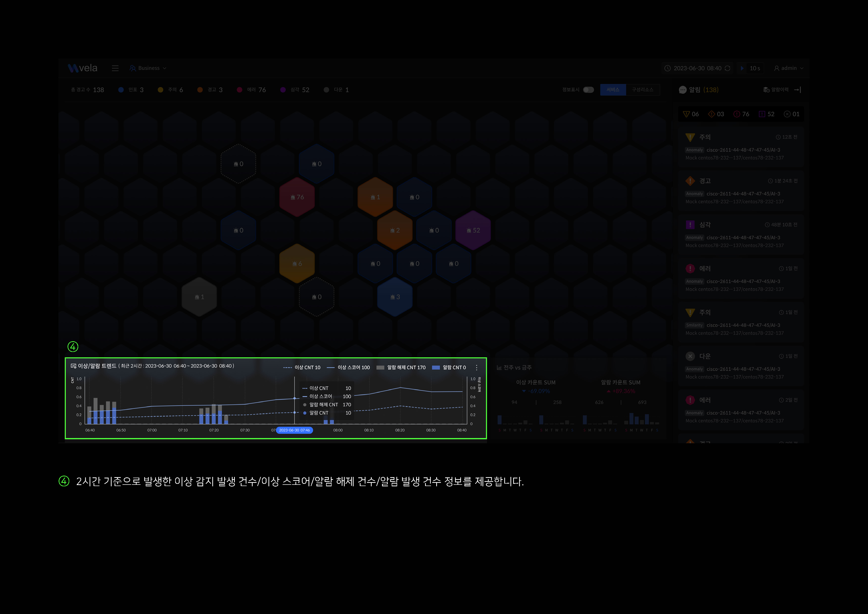The width and height of the screenshot is (868, 614).
Task: Filter alarms by the caution triangle icon (06)
Action: [687, 114]
